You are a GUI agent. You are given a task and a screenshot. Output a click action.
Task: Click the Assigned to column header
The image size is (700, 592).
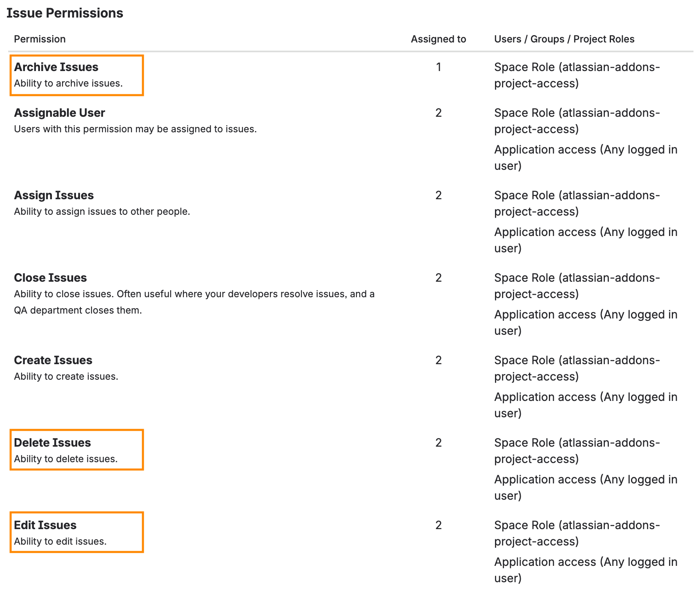[438, 39]
